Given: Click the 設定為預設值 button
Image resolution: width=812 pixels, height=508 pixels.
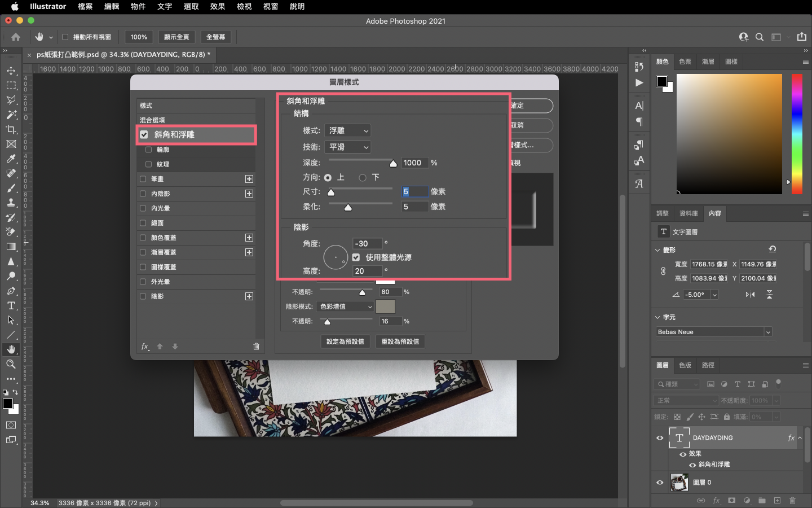Looking at the screenshot, I should pos(345,341).
